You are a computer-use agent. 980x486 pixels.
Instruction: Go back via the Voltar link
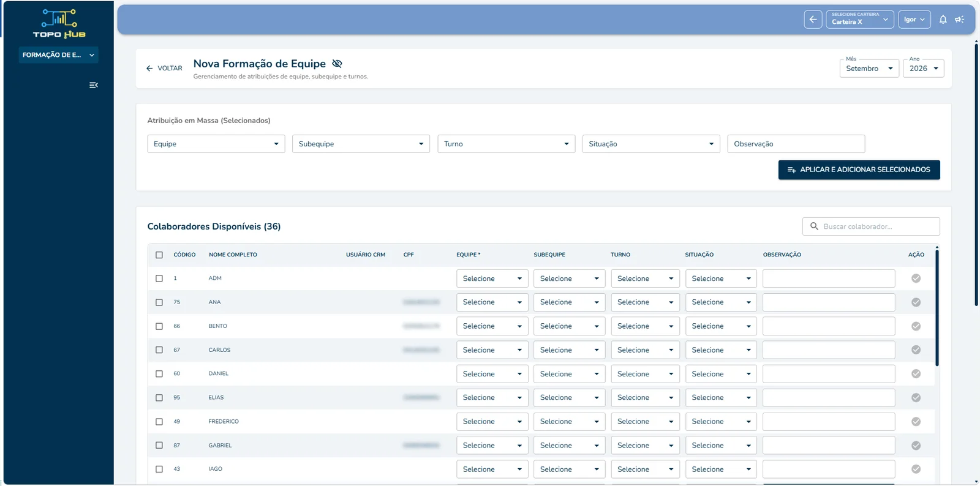point(165,69)
